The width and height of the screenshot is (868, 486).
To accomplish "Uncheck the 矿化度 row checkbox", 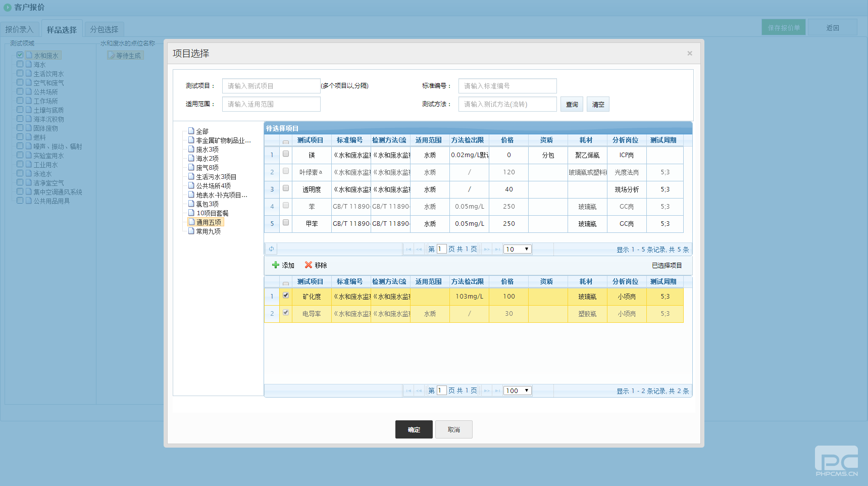I will tap(286, 296).
